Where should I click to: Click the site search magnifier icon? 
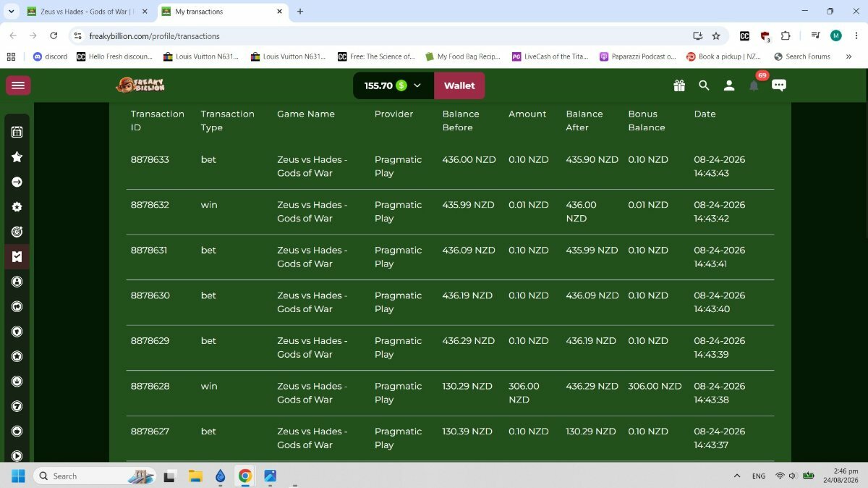[704, 85]
